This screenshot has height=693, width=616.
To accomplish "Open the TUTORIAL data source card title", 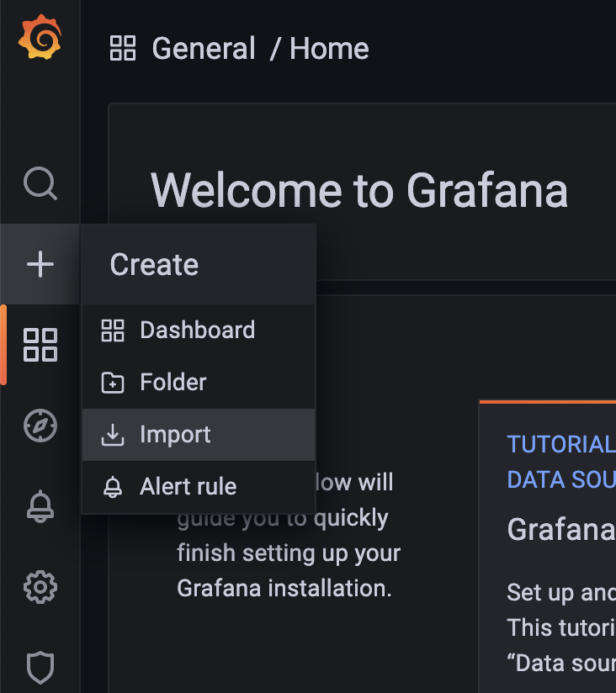I will pos(561,462).
